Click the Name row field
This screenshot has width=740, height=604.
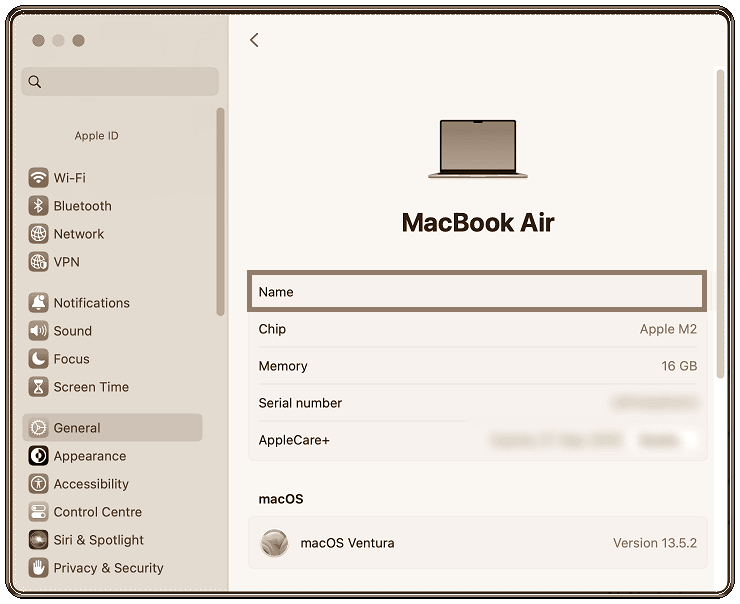[477, 292]
